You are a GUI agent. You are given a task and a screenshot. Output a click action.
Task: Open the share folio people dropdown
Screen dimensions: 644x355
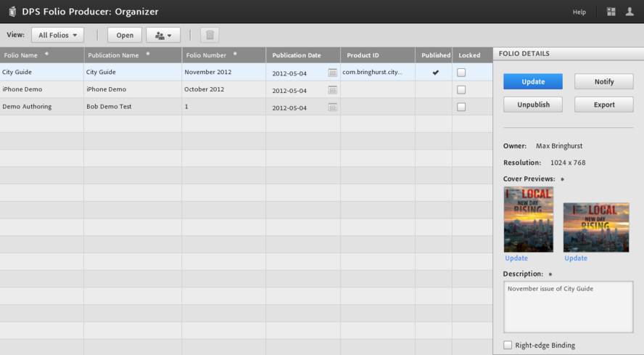(x=163, y=35)
